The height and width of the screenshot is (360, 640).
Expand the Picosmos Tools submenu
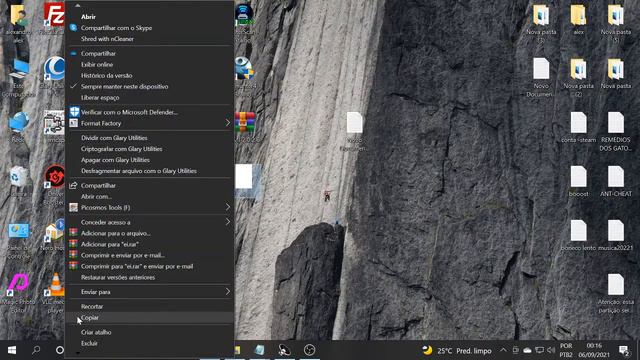149,207
